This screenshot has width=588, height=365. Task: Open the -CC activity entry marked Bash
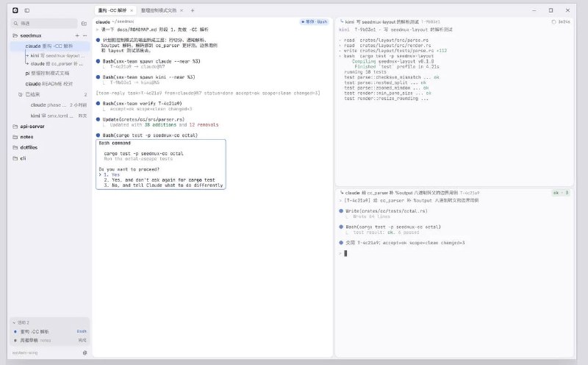coord(49,332)
